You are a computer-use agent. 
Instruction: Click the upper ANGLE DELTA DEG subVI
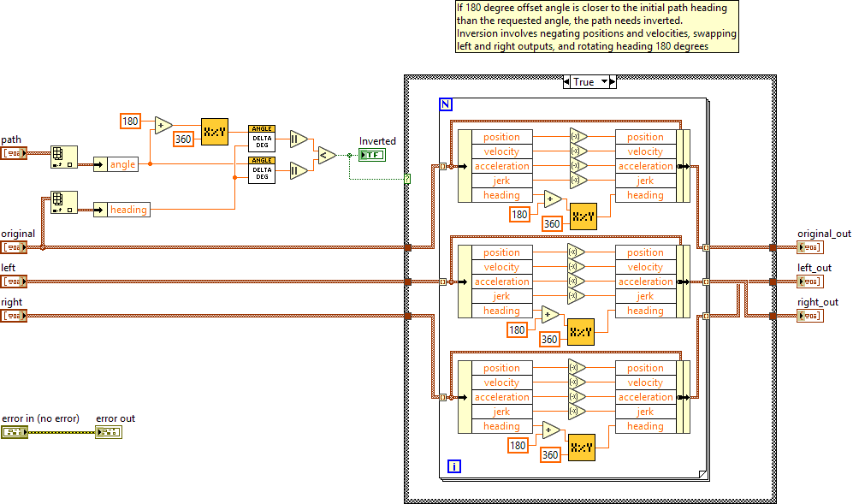262,139
